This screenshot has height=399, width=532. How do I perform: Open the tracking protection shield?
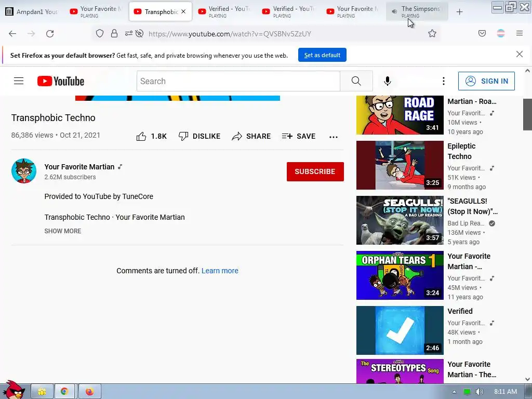tap(99, 33)
